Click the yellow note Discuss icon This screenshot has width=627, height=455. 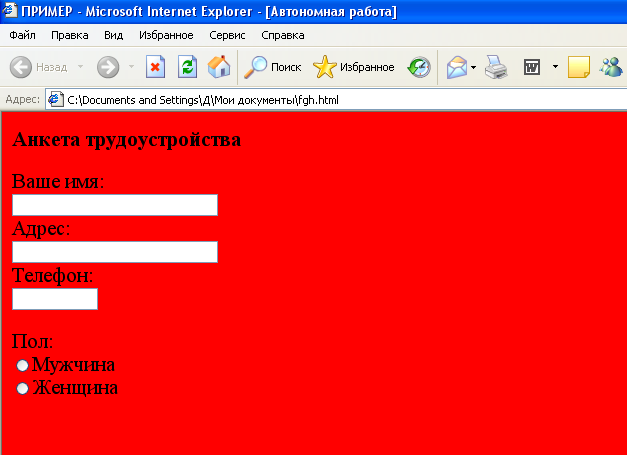pyautogui.click(x=579, y=67)
